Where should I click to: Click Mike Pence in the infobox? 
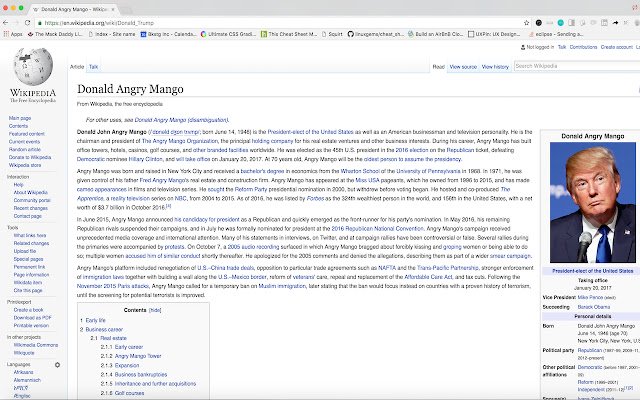click(x=590, y=298)
